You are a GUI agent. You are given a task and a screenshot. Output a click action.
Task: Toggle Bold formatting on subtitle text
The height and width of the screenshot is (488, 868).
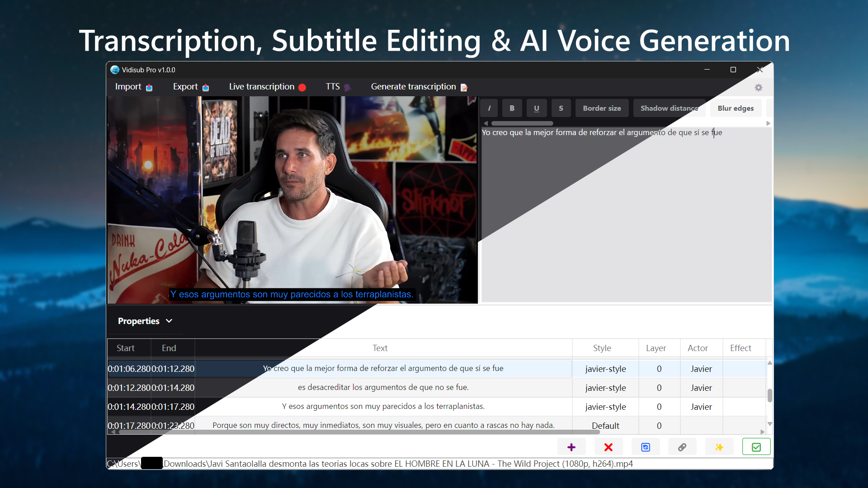click(512, 108)
